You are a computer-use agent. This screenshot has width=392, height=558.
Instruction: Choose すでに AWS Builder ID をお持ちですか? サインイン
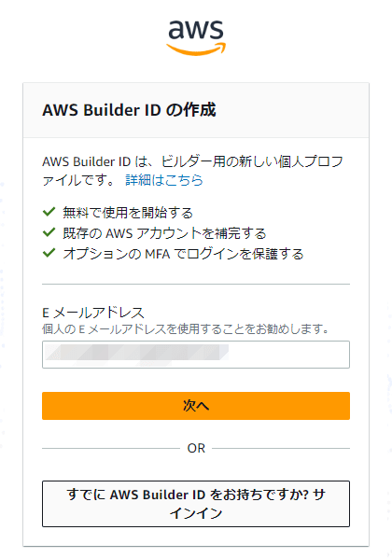click(196, 504)
